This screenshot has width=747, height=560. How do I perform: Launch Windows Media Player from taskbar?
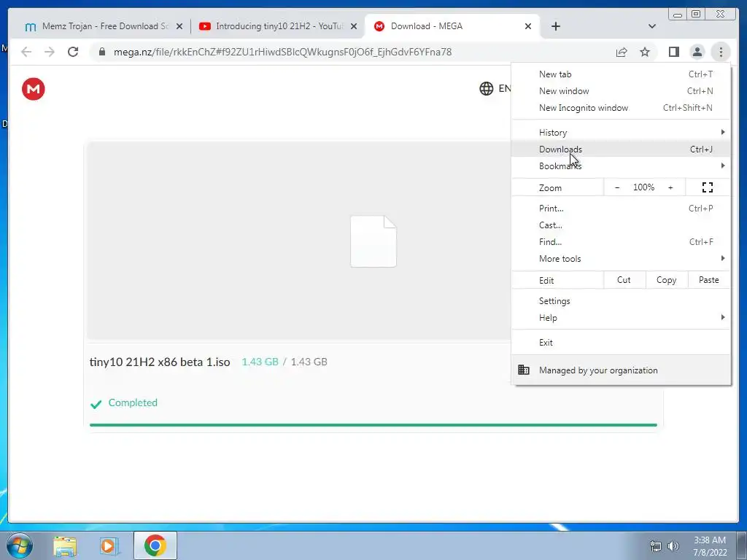point(109,546)
